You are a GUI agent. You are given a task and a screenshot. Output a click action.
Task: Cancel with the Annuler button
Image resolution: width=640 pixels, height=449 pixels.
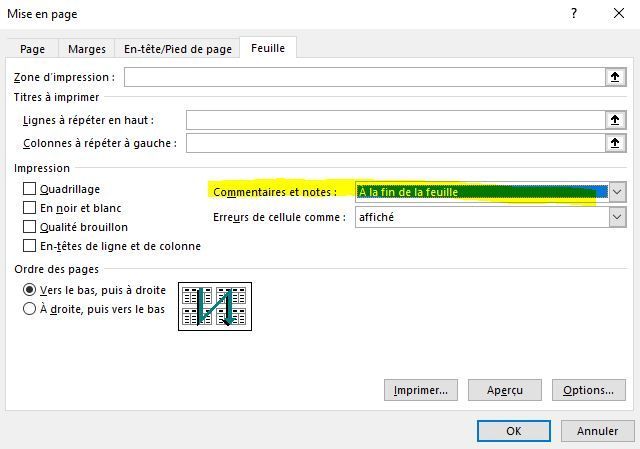pos(598,431)
